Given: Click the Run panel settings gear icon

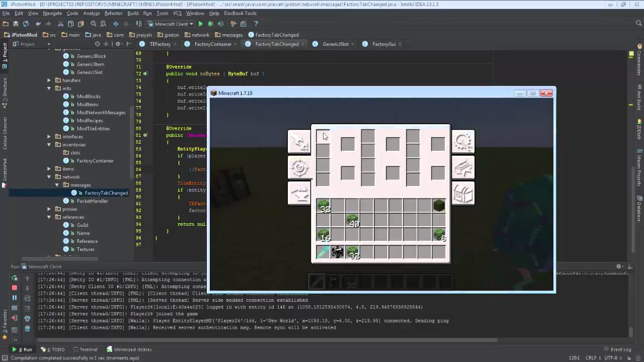Looking at the screenshot, I should [619, 266].
